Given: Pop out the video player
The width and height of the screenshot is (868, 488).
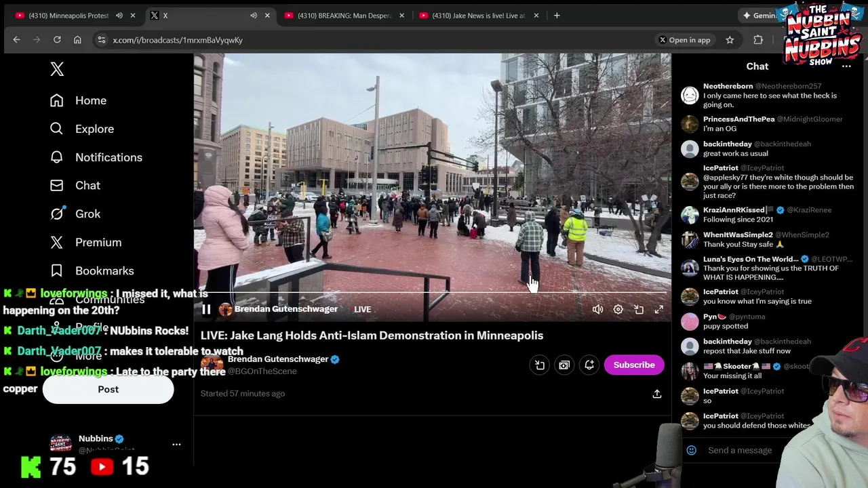Looking at the screenshot, I should [x=638, y=310].
